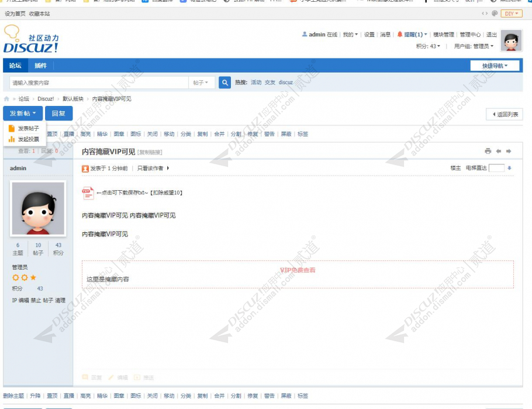
Task: Click the 标签 option in the top row
Action: click(x=303, y=134)
